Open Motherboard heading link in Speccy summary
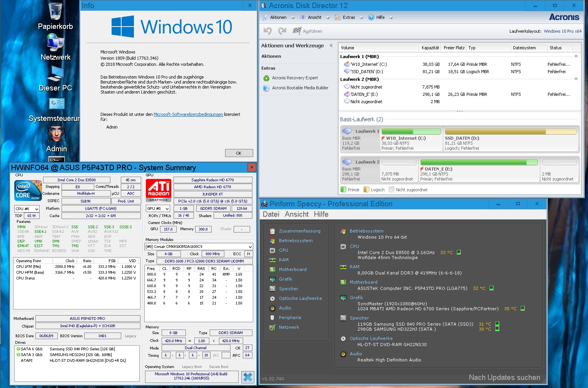588x388 pixels. coord(364,282)
